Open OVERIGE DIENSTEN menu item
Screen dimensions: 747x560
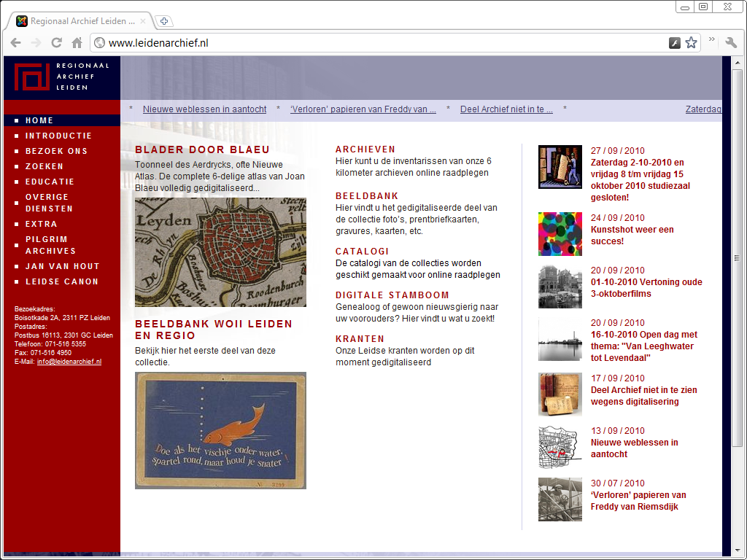[49, 203]
